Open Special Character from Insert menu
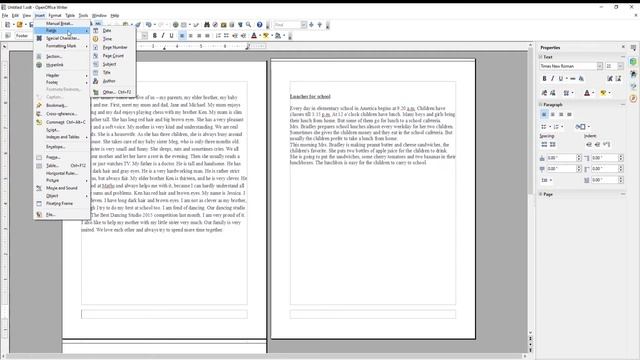This screenshot has width=640, height=360. pos(62,38)
